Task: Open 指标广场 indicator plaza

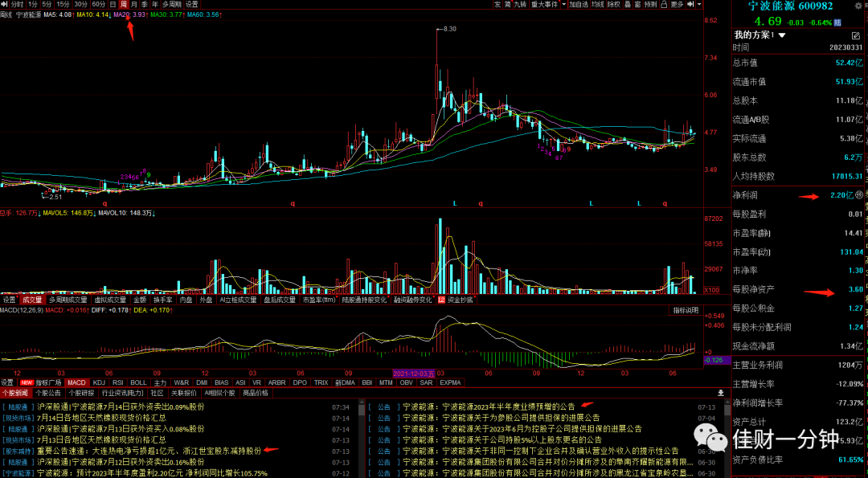Action: pos(42,382)
